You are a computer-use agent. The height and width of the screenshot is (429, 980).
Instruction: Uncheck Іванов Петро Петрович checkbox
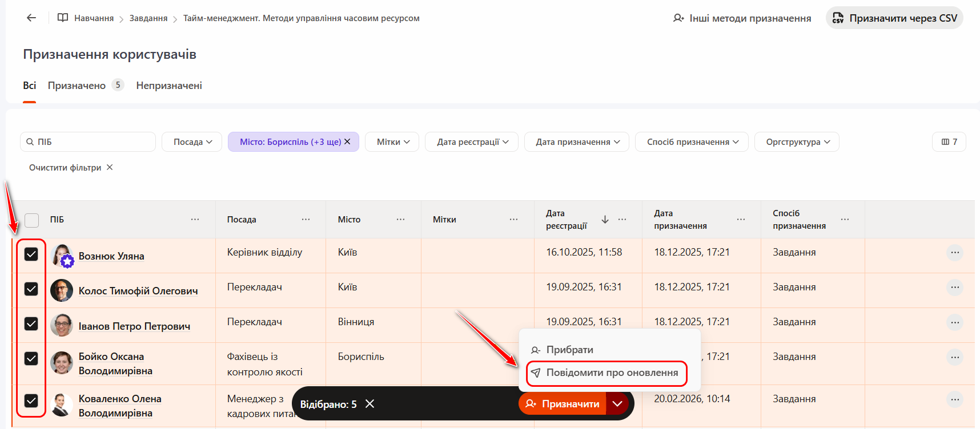pos(31,324)
